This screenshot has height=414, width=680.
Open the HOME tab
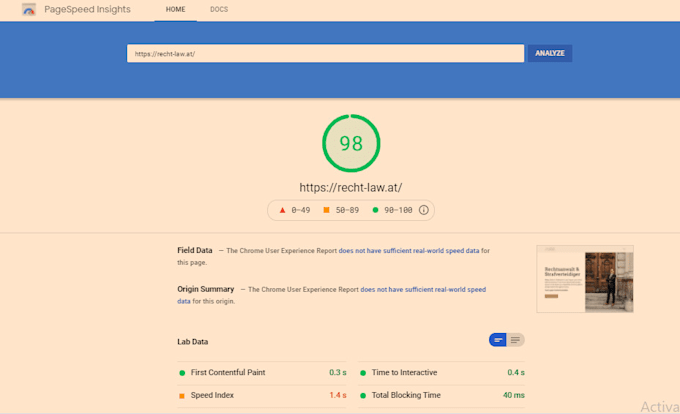point(176,10)
